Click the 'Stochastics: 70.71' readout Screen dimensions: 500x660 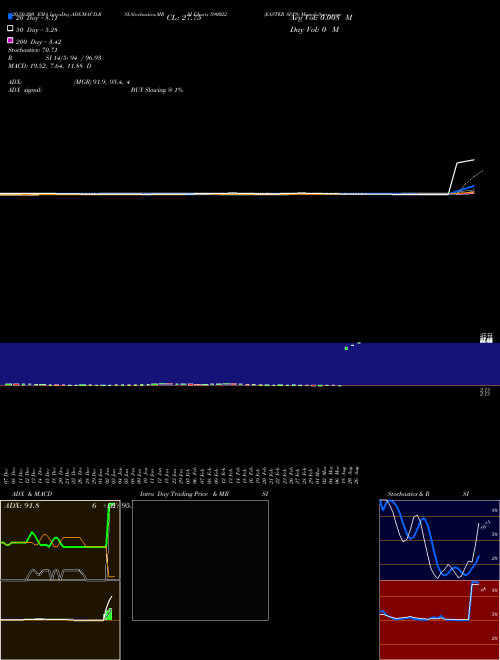pyautogui.click(x=33, y=50)
